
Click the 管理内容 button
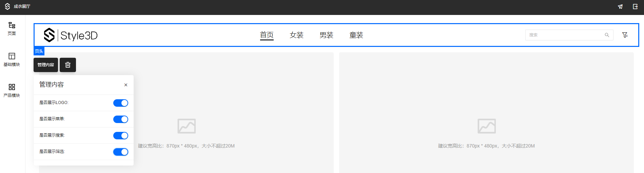click(x=46, y=65)
